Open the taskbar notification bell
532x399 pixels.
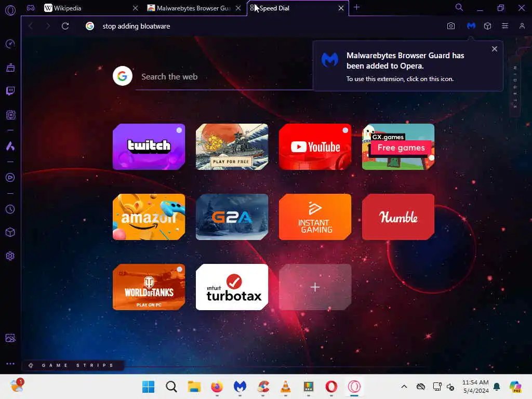pos(497,387)
